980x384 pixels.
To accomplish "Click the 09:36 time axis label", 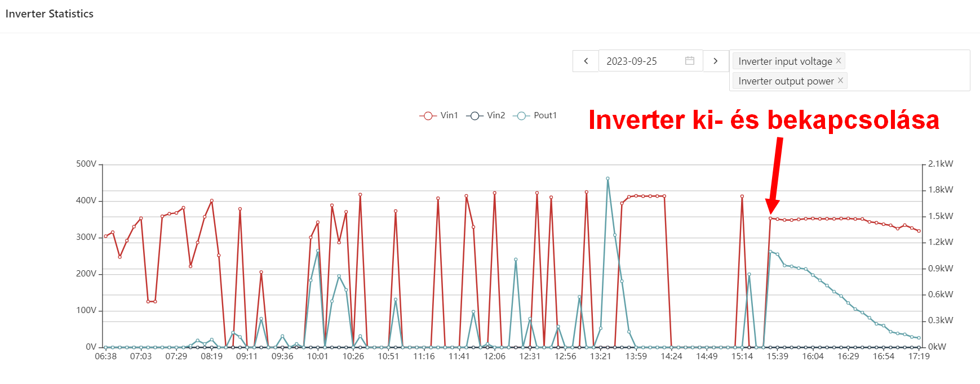I will click(282, 356).
